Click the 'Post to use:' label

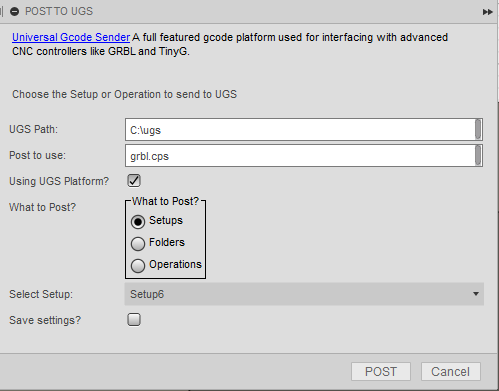(37, 155)
